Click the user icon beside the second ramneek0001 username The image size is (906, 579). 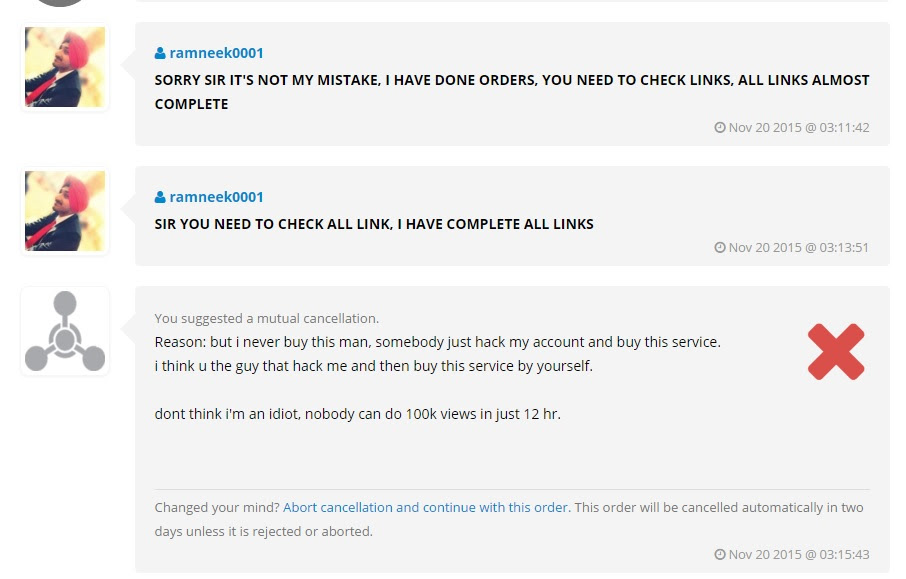[x=162, y=196]
